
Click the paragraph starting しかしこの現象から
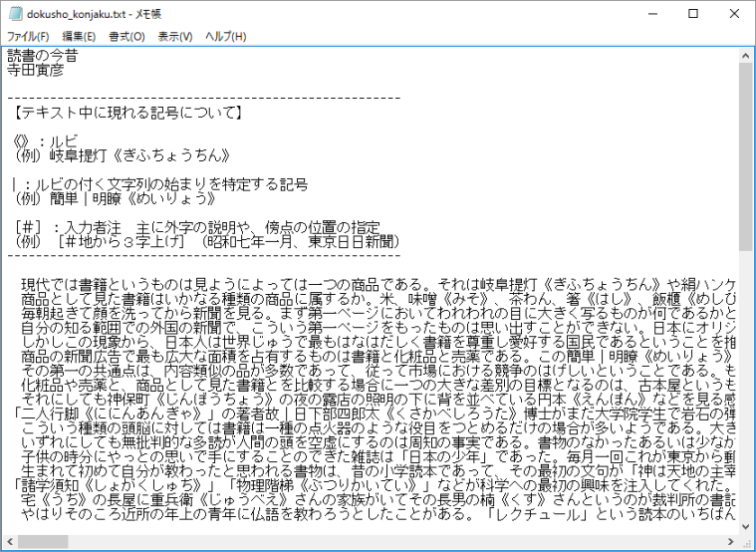(378, 342)
